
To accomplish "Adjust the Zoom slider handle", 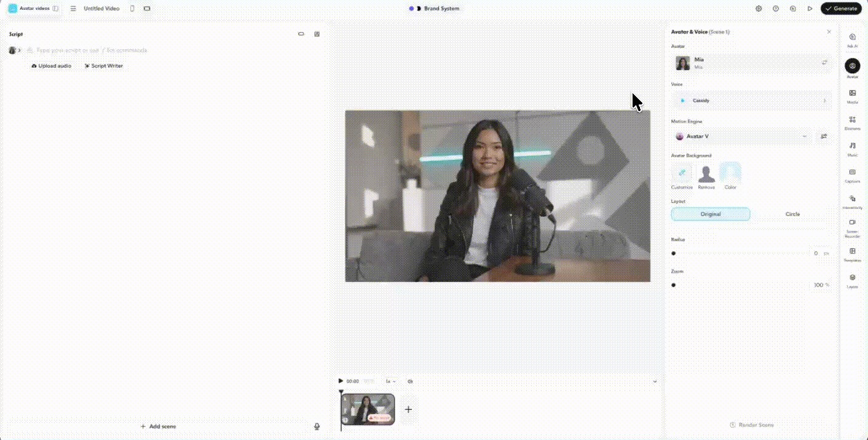I will [674, 285].
